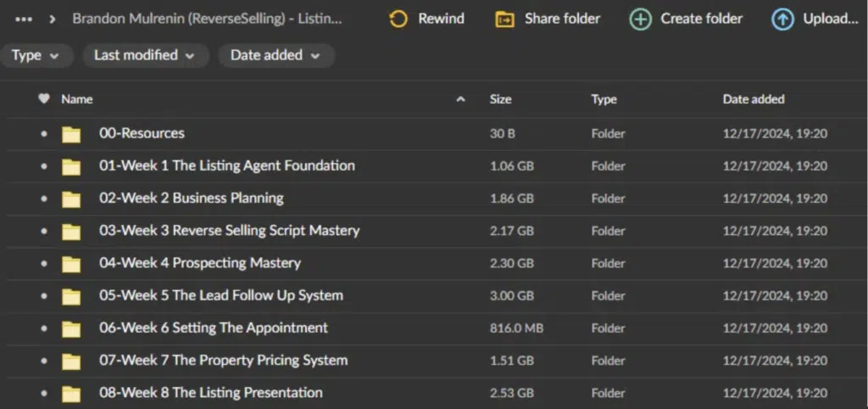Open 08-Week 8 The Listing Presentation
The height and width of the screenshot is (409, 868).
[211, 393]
